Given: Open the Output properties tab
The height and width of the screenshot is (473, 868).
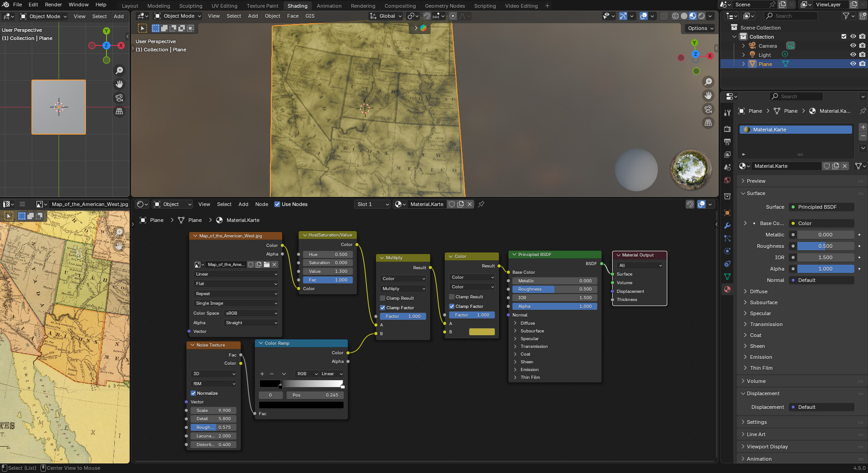Looking at the screenshot, I should click(x=727, y=142).
